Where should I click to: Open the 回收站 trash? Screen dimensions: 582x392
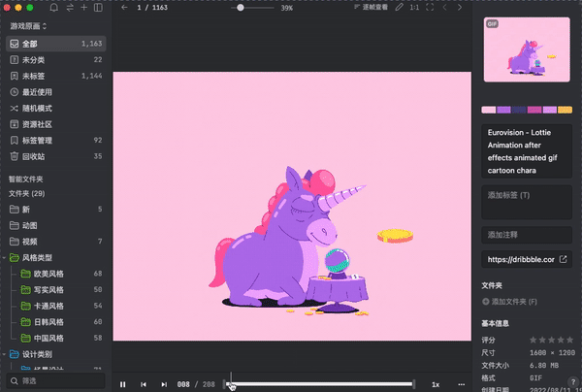[56, 156]
